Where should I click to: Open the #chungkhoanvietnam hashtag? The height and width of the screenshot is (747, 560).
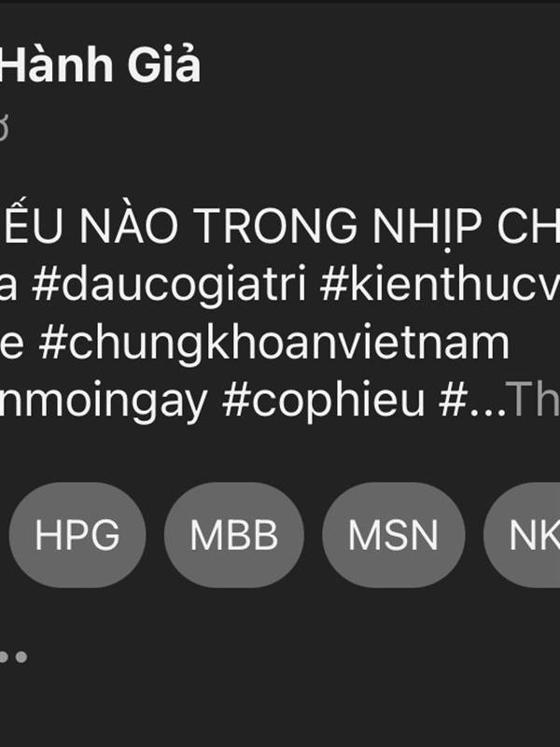pos(274,343)
